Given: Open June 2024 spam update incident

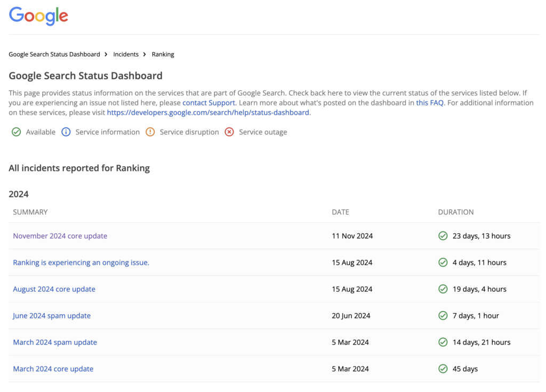Looking at the screenshot, I should point(52,316).
